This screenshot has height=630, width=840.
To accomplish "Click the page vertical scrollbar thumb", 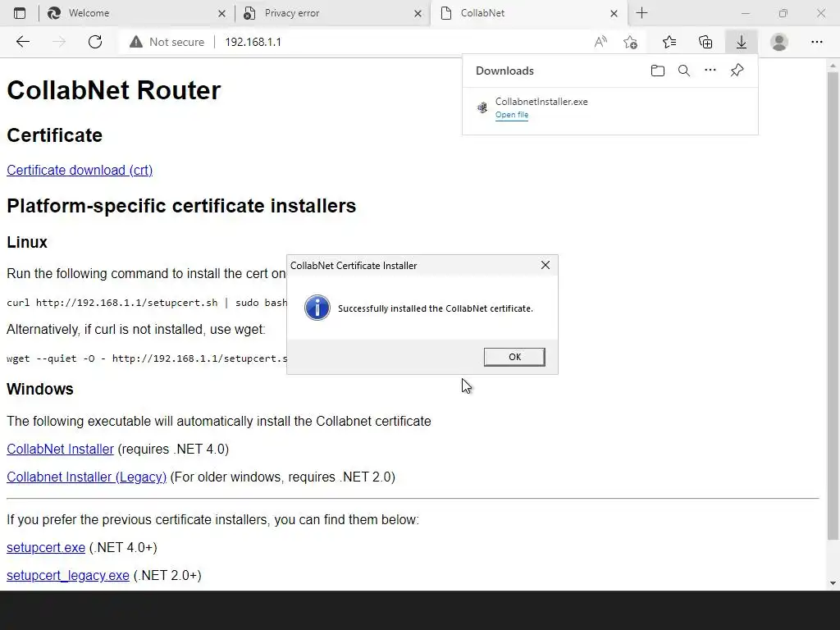I will pyautogui.click(x=833, y=305).
